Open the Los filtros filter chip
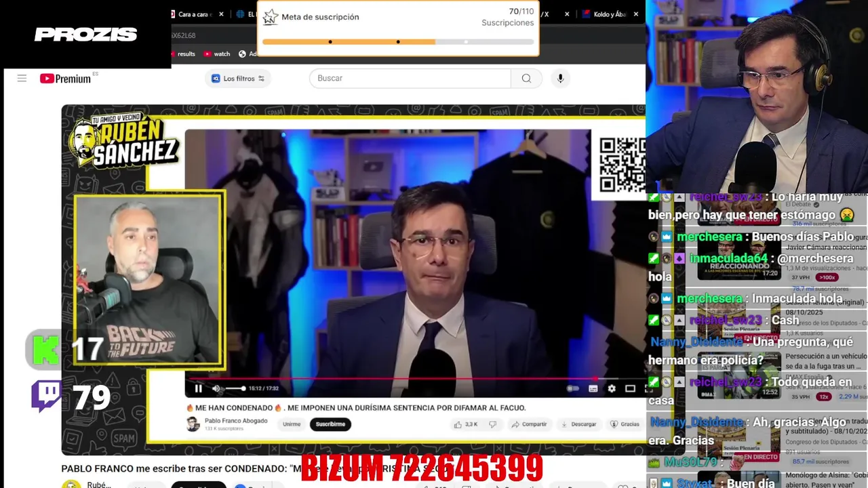The image size is (868, 488). pos(238,79)
